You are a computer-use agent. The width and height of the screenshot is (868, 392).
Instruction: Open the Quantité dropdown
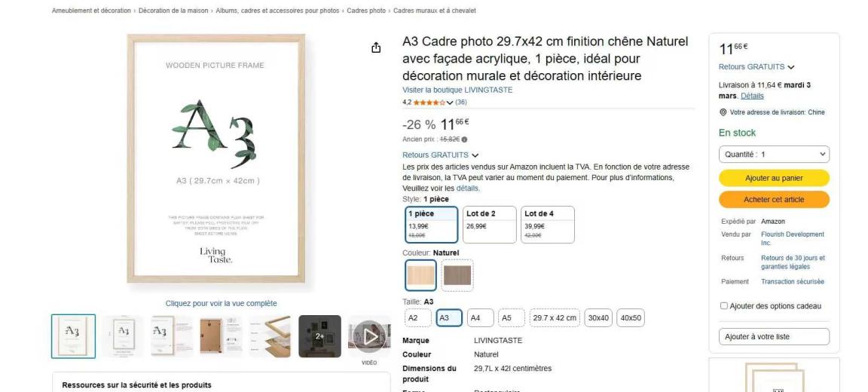774,154
